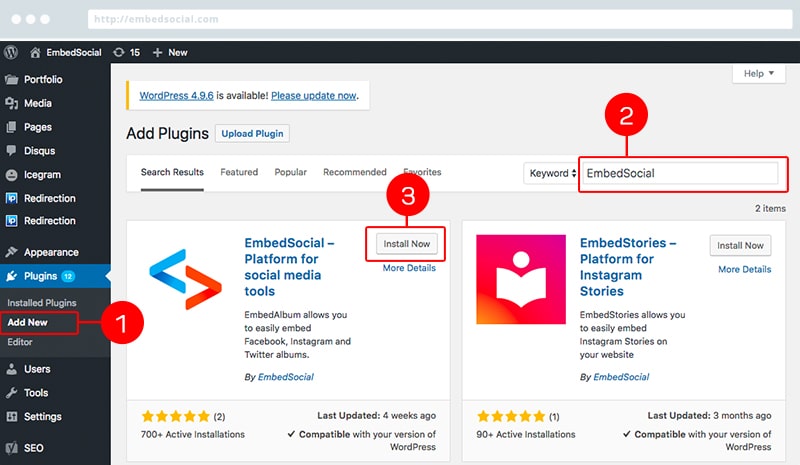Screen dimensions: 800x465
Task: Click EmbedSocial author link under first plugin
Action: [x=286, y=377]
